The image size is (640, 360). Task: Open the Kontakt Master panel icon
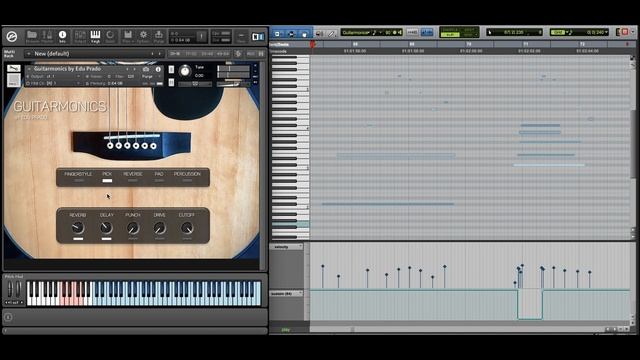(47, 36)
